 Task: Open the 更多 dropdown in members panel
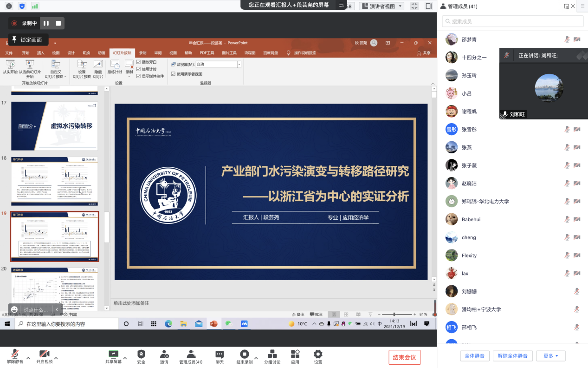[550, 356]
